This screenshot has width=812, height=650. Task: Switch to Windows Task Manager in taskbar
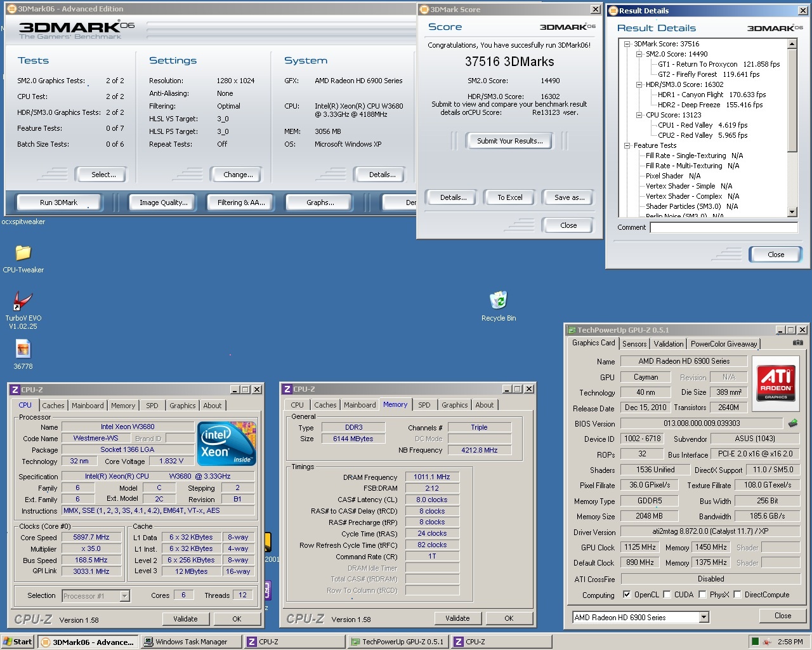[x=191, y=642]
